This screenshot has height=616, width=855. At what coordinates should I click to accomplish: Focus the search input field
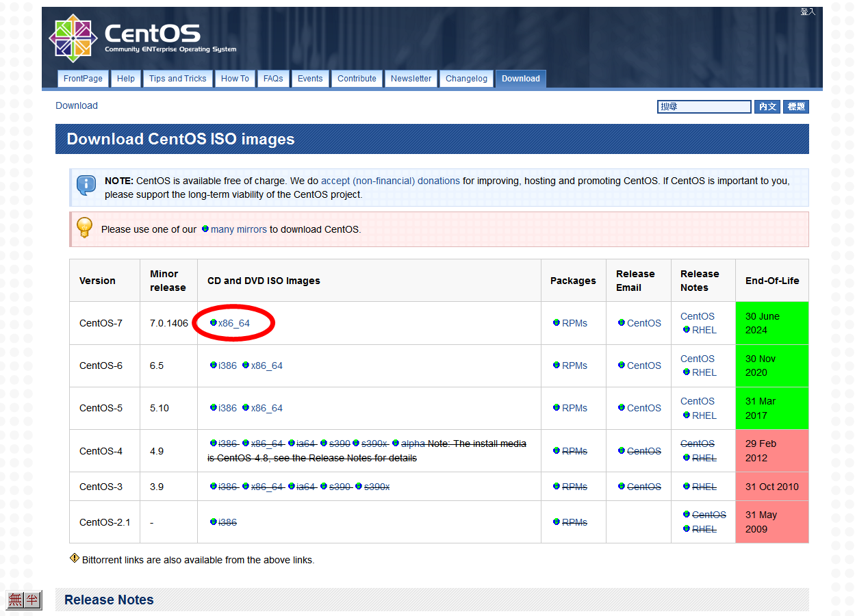pyautogui.click(x=704, y=107)
